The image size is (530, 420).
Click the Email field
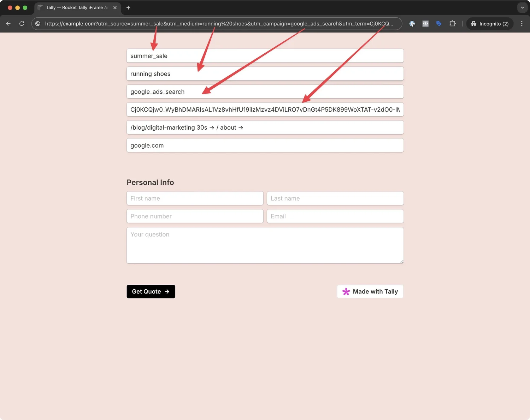[x=335, y=216]
